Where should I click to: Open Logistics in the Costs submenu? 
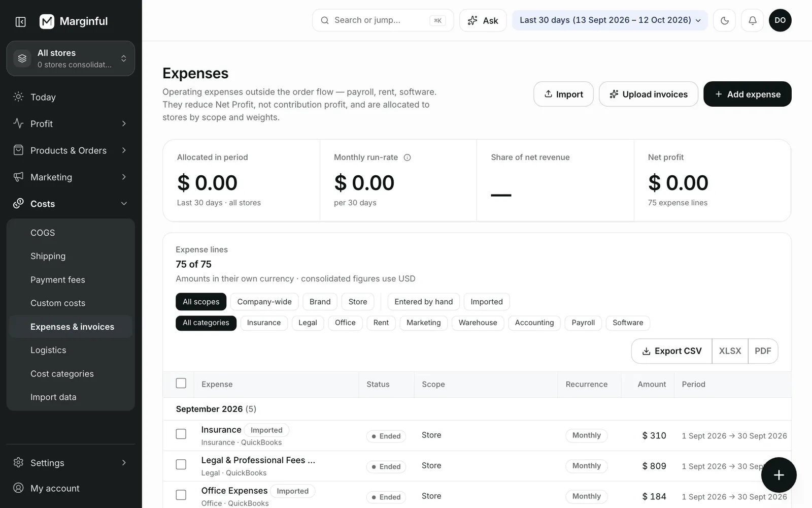point(71,350)
